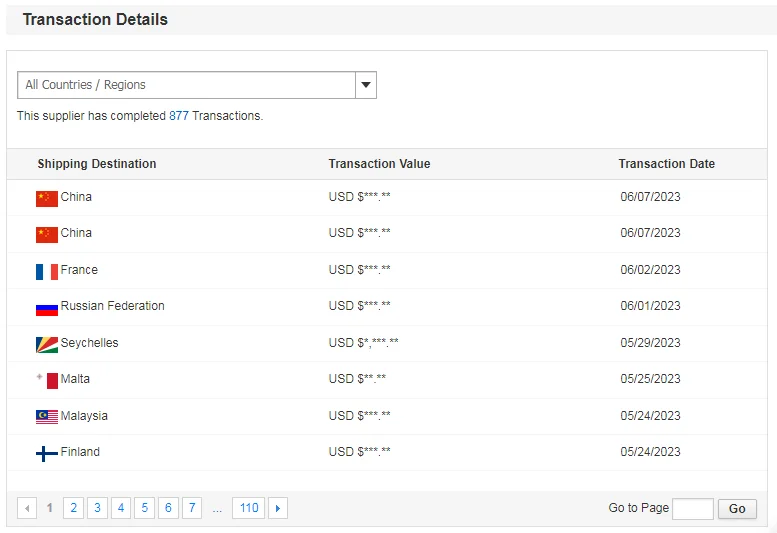Go to page 2 of transactions
This screenshot has height=533, width=777.
73,508
